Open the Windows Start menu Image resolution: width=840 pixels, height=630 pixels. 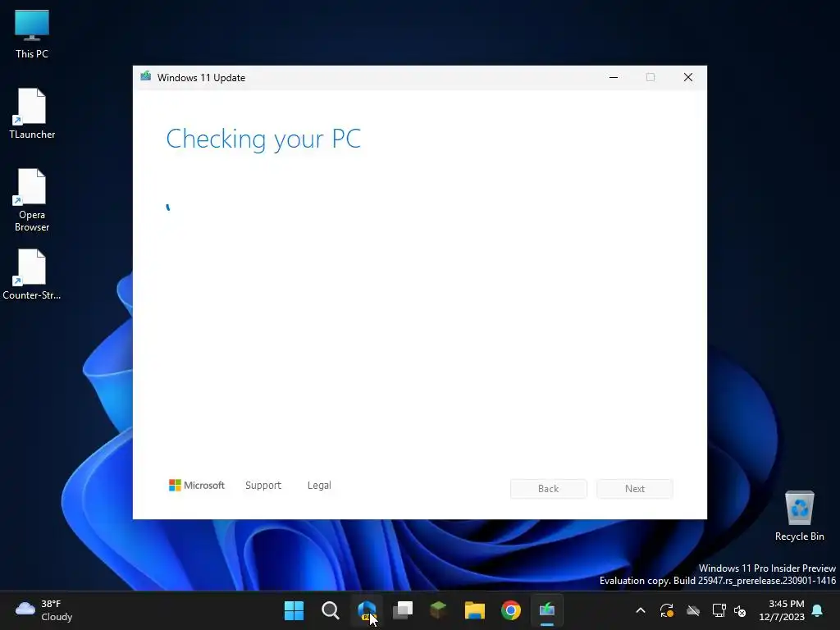(294, 610)
